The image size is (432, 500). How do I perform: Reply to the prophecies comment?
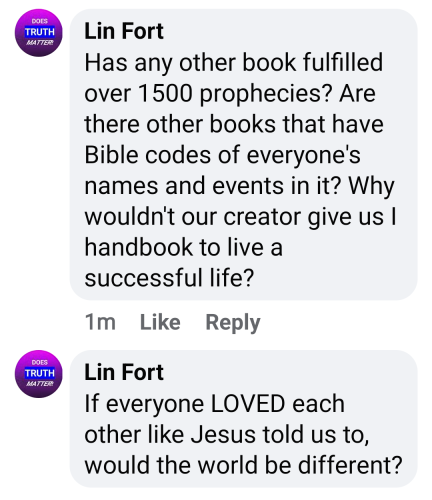233,323
